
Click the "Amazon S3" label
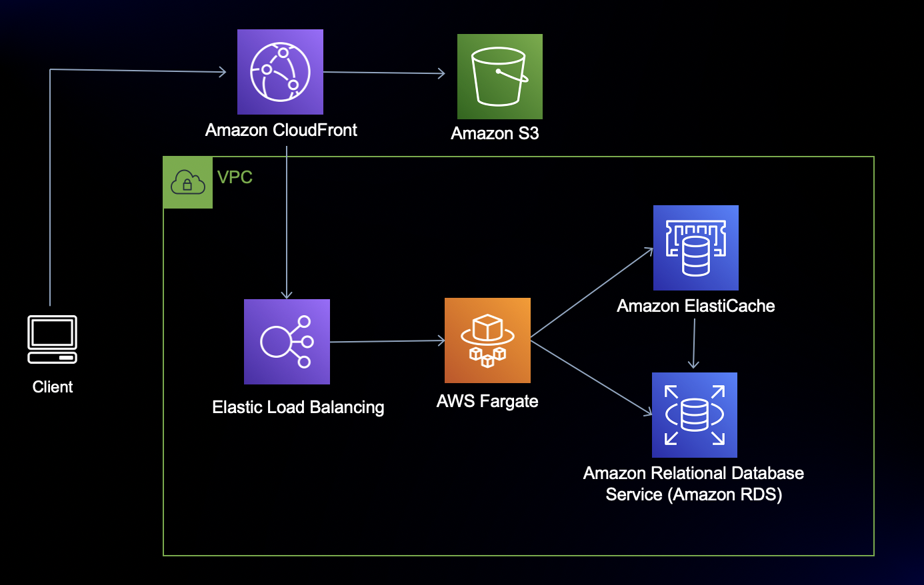click(x=495, y=133)
